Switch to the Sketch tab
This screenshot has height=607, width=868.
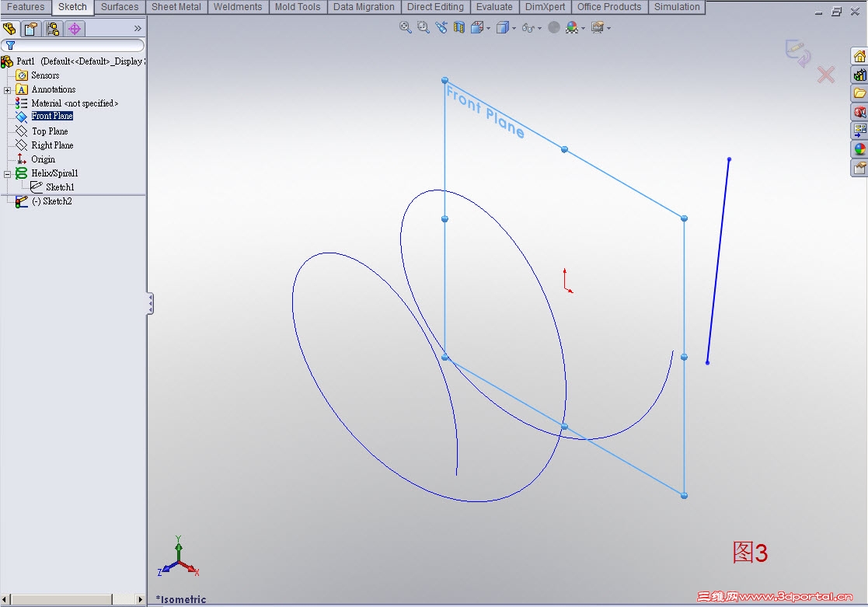pyautogui.click(x=72, y=7)
